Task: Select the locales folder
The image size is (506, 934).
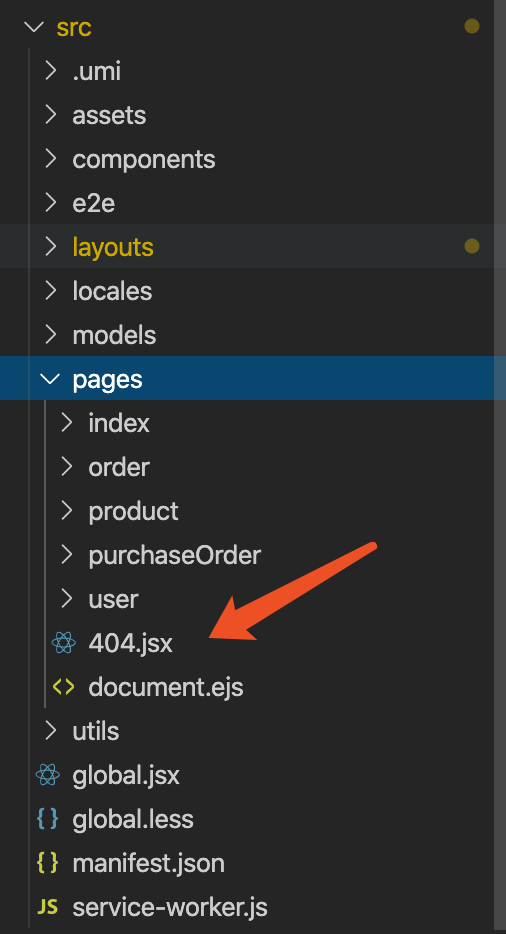Action: click(x=247, y=291)
